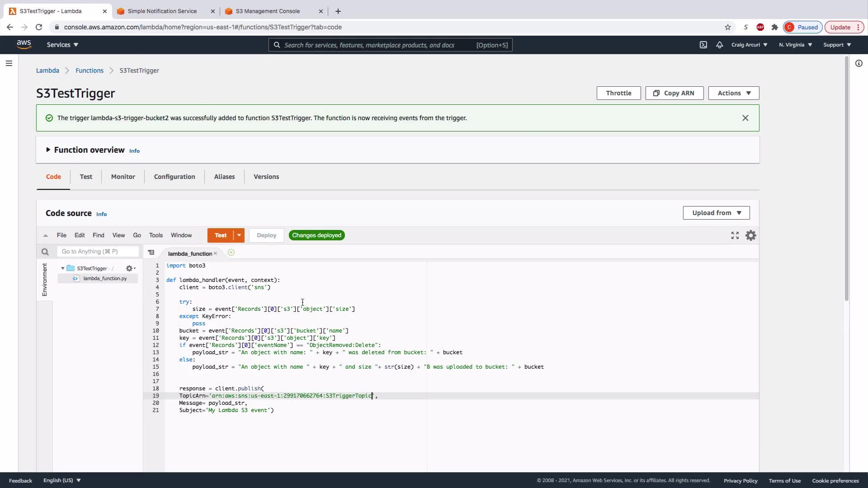This screenshot has height=488, width=868.
Task: Open the editor settings gear icon
Action: click(x=750, y=235)
